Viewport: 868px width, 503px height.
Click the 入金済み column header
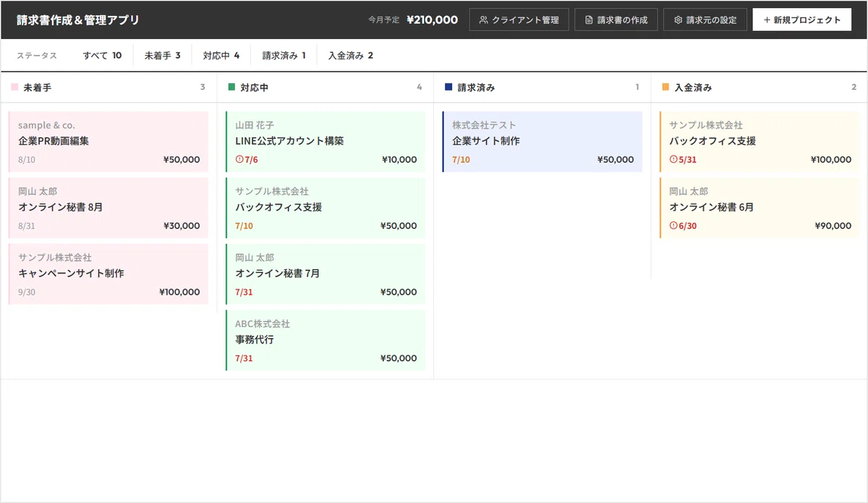click(x=759, y=88)
